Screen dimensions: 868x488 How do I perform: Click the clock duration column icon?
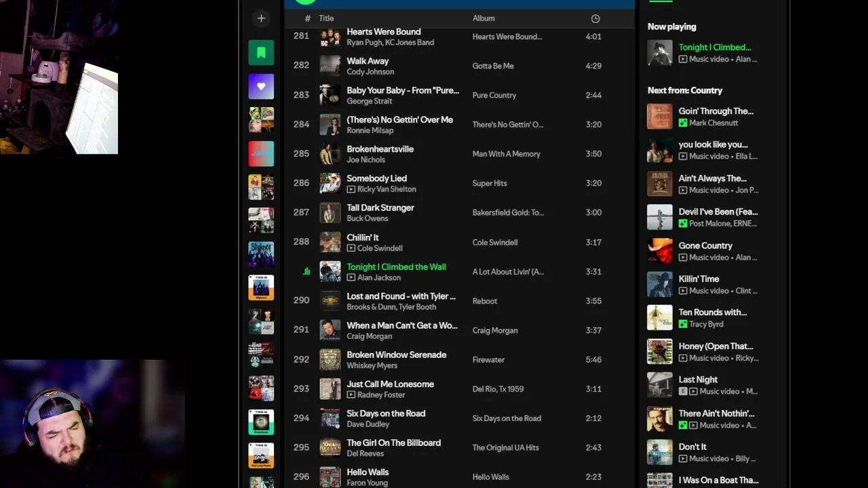[595, 18]
